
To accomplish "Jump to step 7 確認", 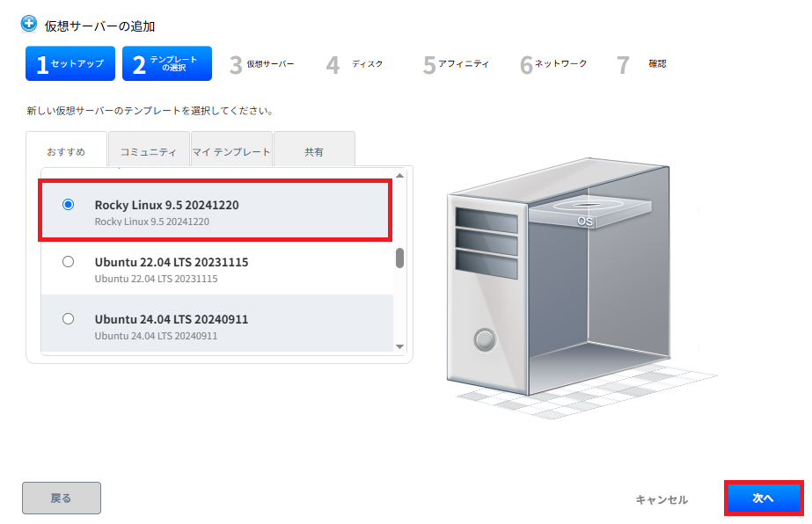I will tap(641, 64).
